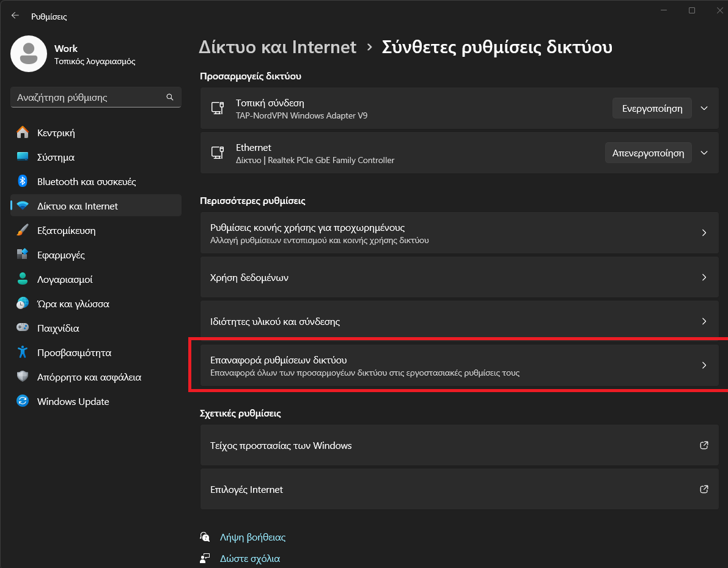Click the Προσβασιμότητα accessibility icon
Screen dimensions: 728x568
tap(23, 352)
